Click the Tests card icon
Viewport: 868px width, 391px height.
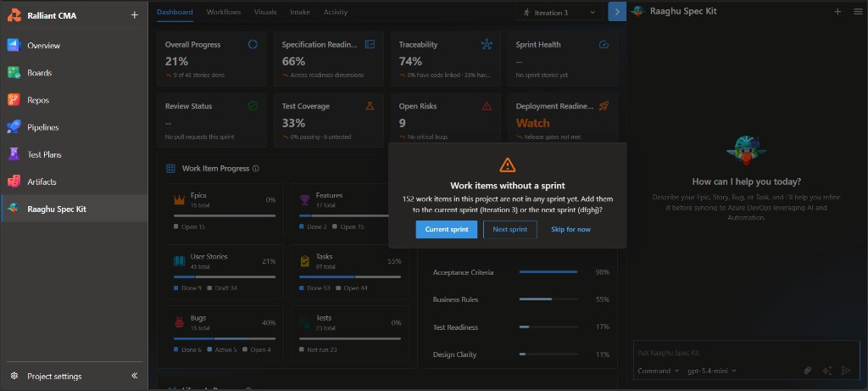(x=305, y=321)
